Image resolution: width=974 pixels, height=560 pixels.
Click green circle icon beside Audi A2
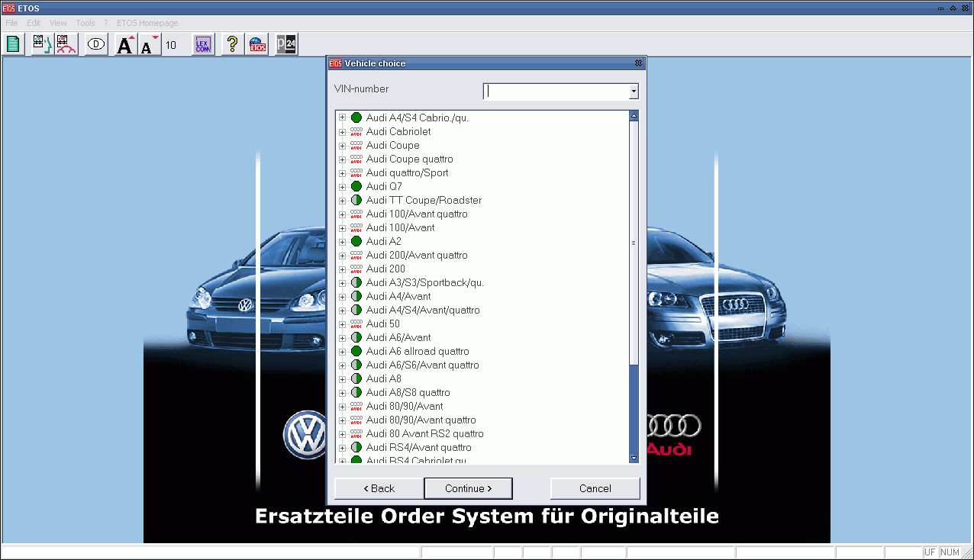(356, 241)
